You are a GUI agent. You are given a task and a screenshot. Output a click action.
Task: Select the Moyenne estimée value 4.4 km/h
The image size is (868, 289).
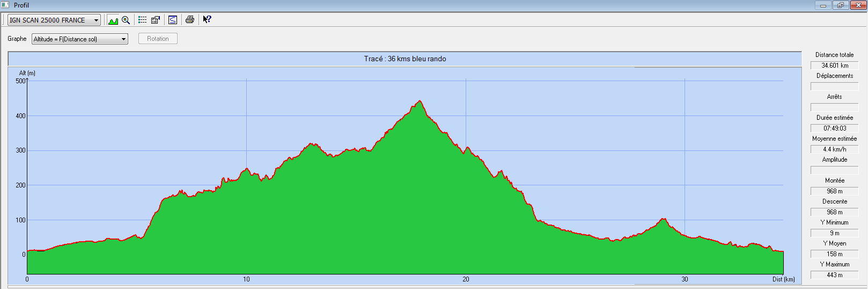click(835, 149)
